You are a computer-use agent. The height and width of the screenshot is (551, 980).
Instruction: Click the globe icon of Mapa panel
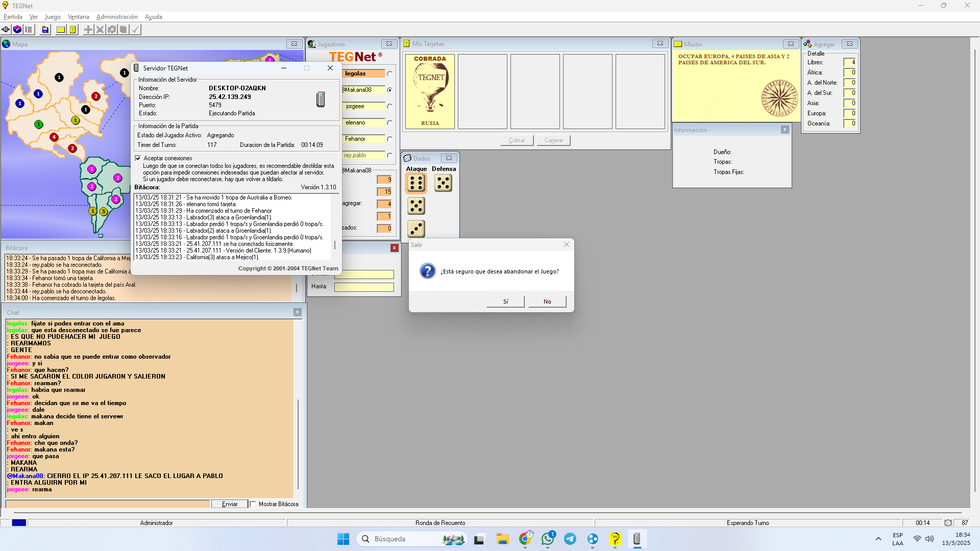pos(7,44)
